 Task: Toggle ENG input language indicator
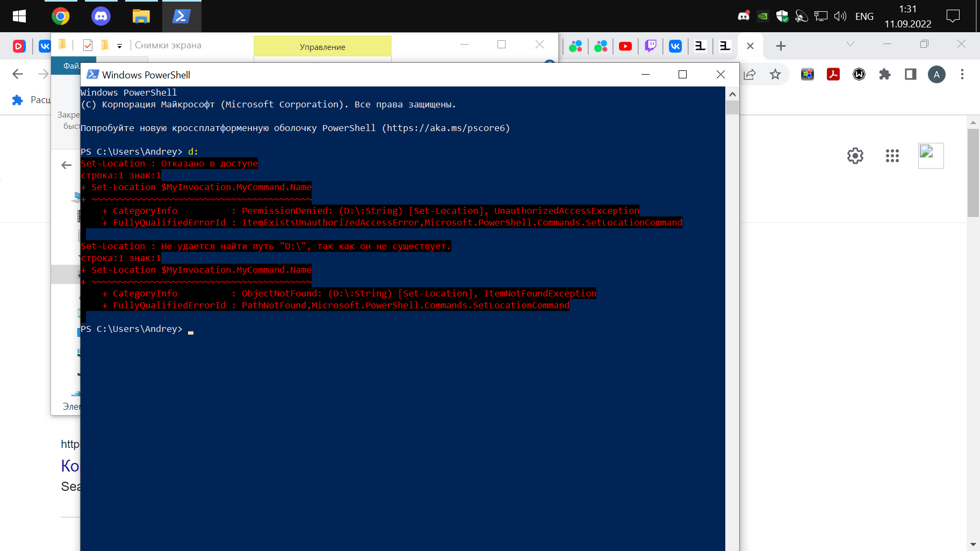[x=864, y=16]
